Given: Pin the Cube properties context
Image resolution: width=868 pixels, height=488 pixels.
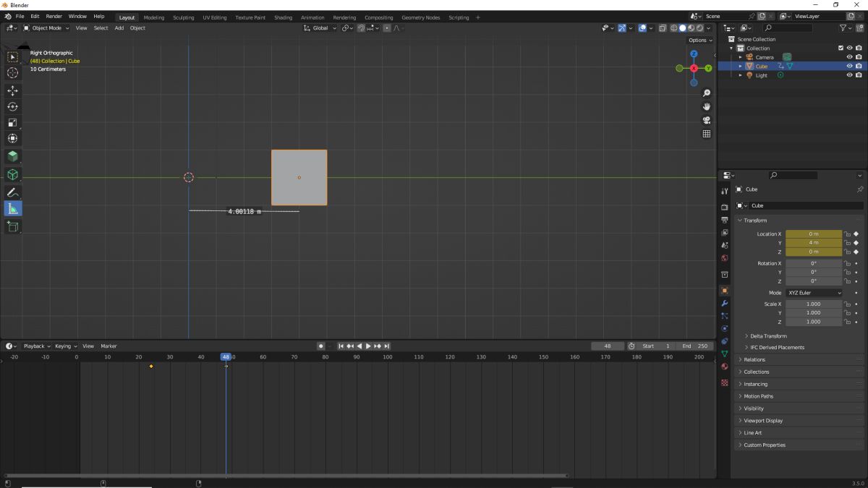Looking at the screenshot, I should click(x=860, y=189).
